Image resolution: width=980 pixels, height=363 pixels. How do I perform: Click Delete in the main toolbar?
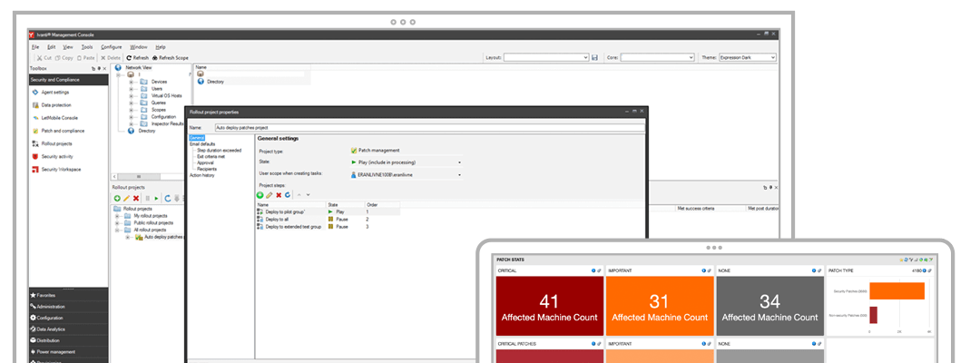(111, 57)
